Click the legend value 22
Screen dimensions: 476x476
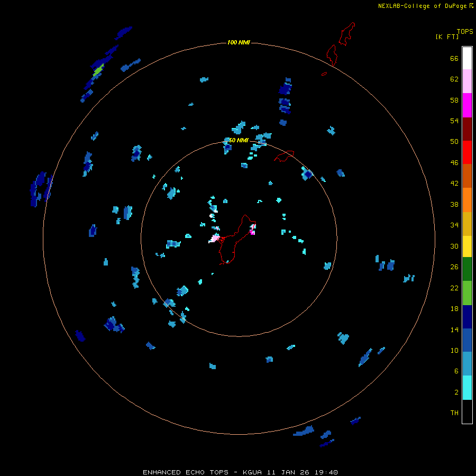(x=454, y=288)
